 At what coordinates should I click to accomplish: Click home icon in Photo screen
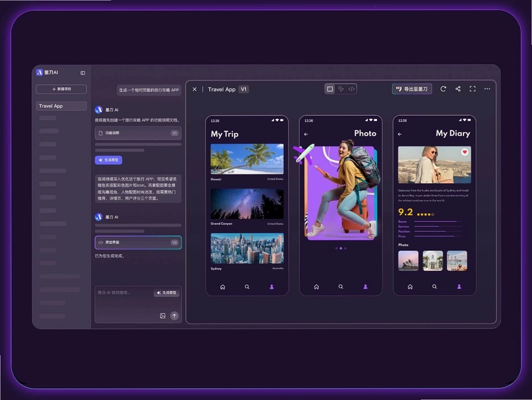[317, 287]
